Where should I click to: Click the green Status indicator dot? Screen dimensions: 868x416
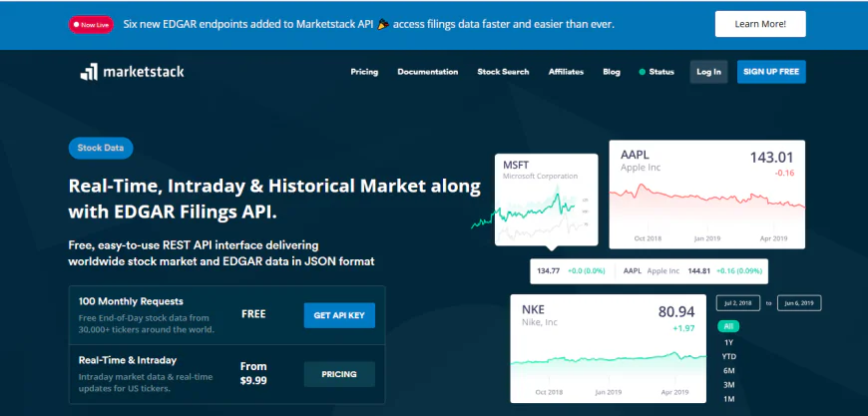click(643, 72)
